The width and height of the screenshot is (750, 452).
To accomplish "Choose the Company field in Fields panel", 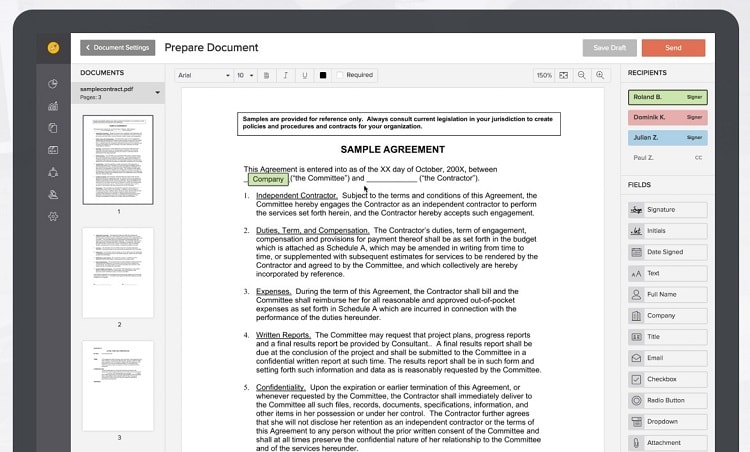I will [668, 316].
